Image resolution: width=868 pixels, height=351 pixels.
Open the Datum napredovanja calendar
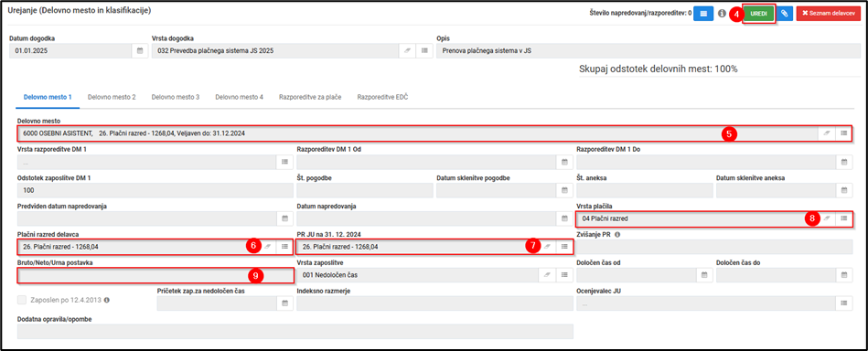(x=564, y=218)
